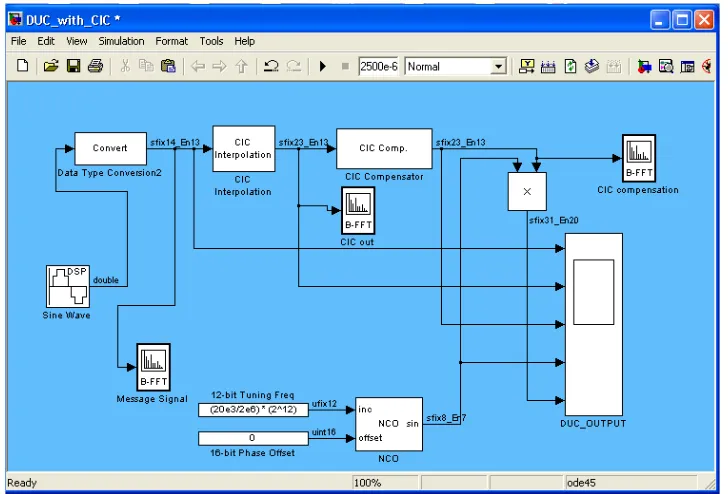
Task: Select the DSP Sine Wave source block
Action: pyautogui.click(x=68, y=286)
